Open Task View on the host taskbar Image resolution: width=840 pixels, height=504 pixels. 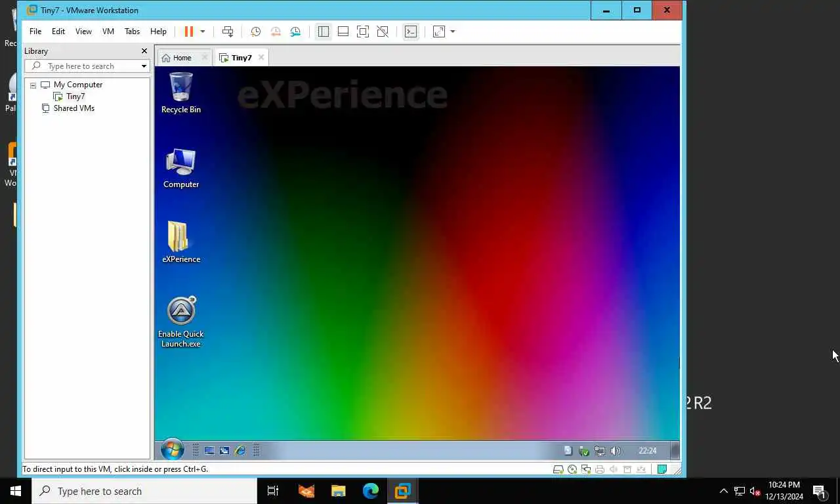(273, 491)
